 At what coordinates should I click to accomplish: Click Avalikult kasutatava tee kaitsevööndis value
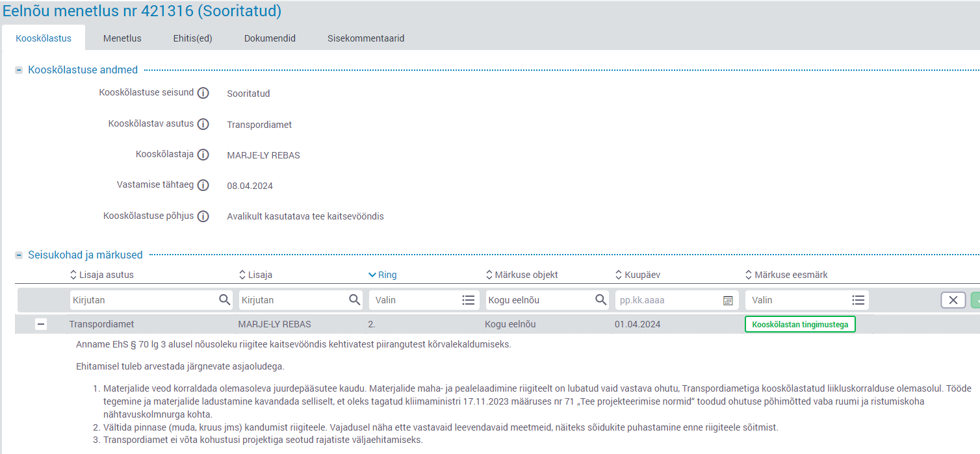point(305,216)
